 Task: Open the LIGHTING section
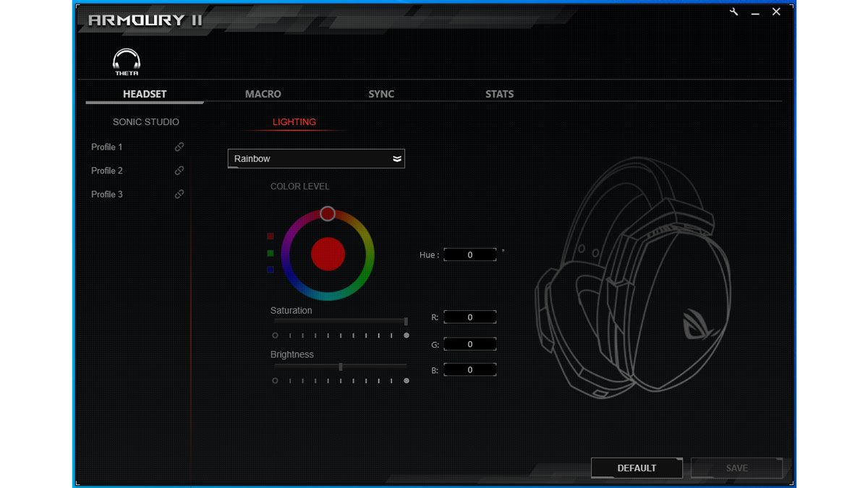coord(294,122)
